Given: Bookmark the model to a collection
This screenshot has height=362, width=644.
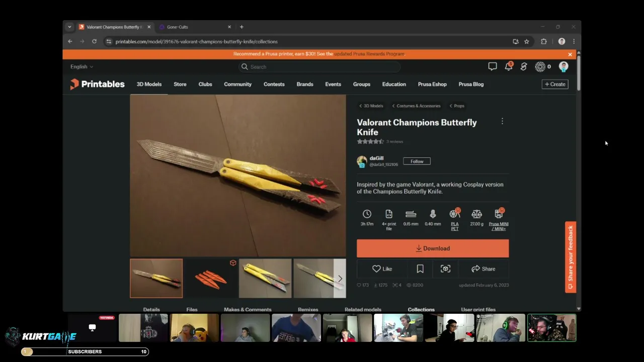Looking at the screenshot, I should [x=420, y=269].
